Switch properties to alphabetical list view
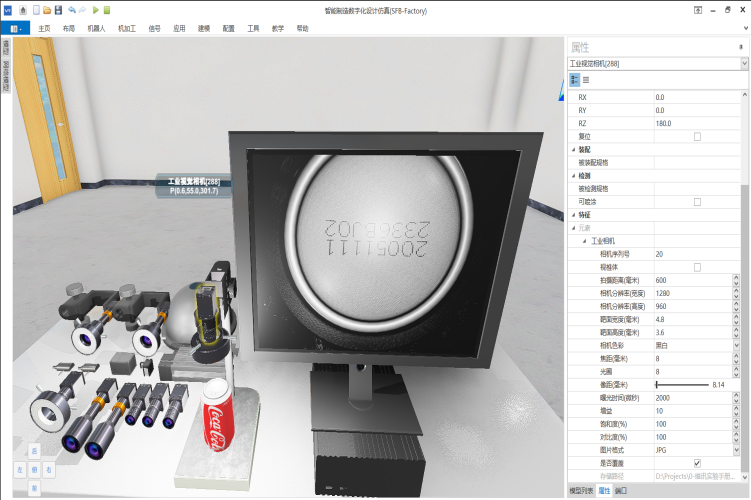751x500 pixels. click(586, 80)
